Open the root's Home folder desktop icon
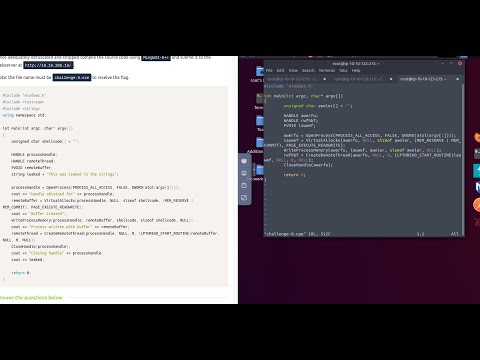Screen dimensions: 480x360 (260, 71)
